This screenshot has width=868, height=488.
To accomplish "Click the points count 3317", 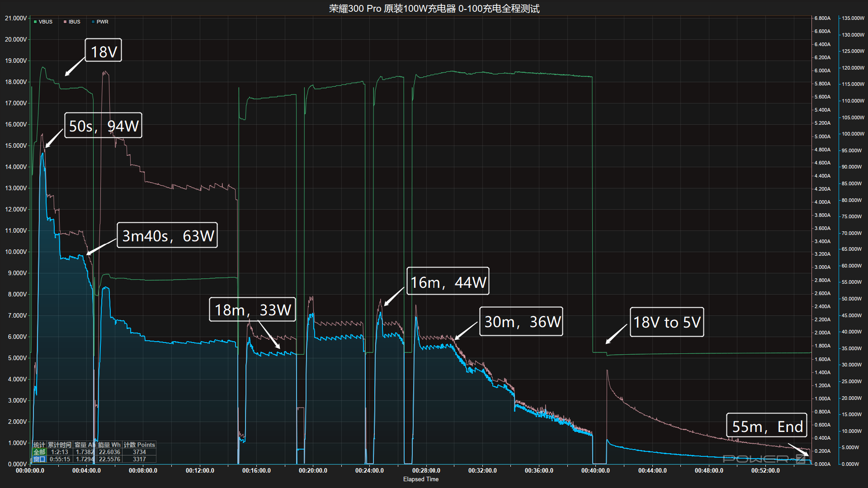I will [x=139, y=459].
